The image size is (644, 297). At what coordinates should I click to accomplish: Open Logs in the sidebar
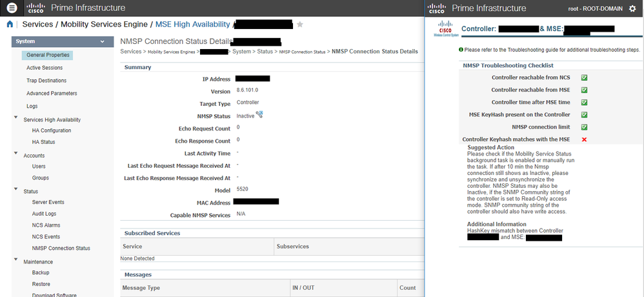(x=32, y=106)
